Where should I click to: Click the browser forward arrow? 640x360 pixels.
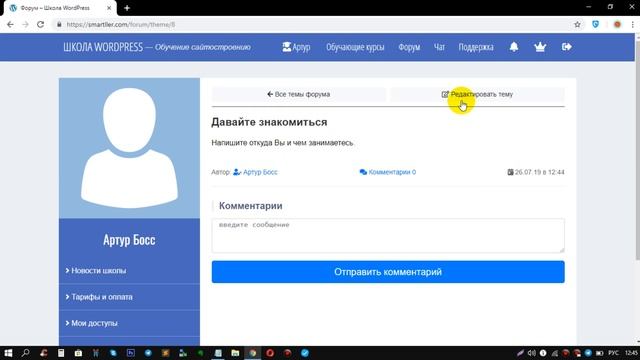[x=25, y=24]
